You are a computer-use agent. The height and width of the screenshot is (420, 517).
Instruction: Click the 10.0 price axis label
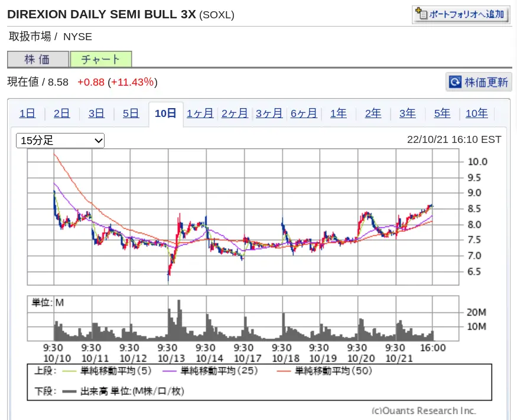click(x=477, y=162)
